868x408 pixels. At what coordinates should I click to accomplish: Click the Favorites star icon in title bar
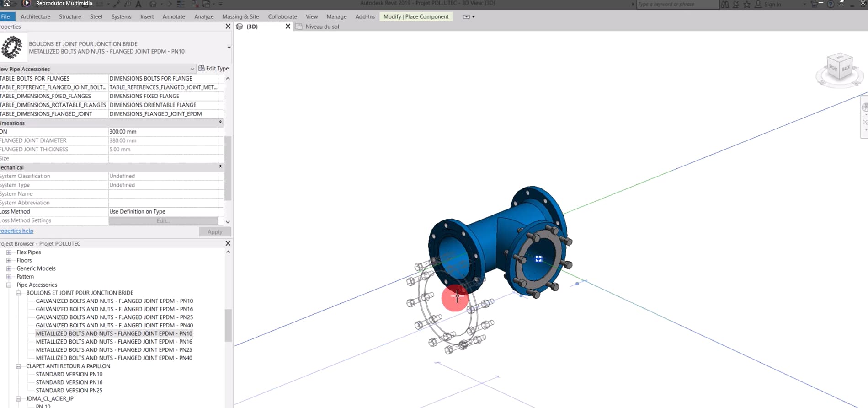747,4
